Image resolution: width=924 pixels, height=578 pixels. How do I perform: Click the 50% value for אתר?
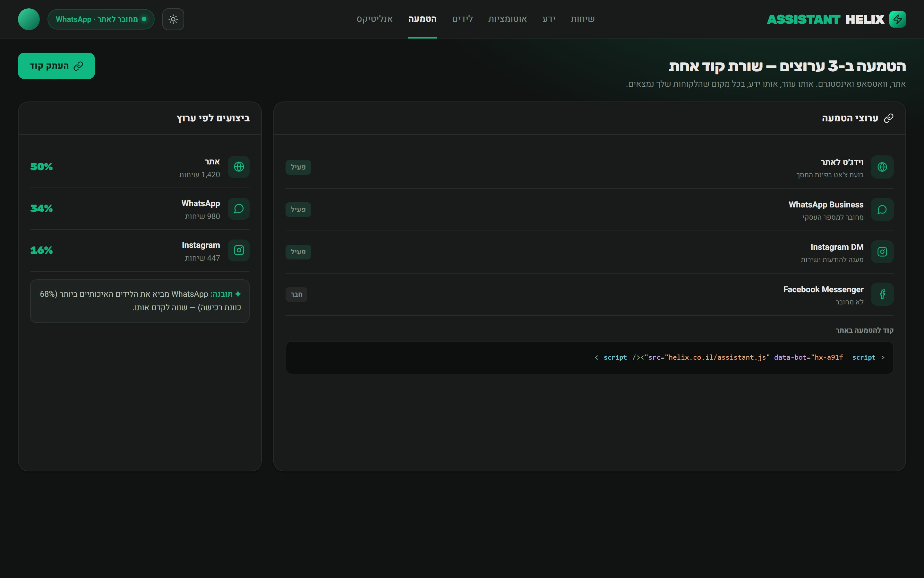tap(41, 167)
